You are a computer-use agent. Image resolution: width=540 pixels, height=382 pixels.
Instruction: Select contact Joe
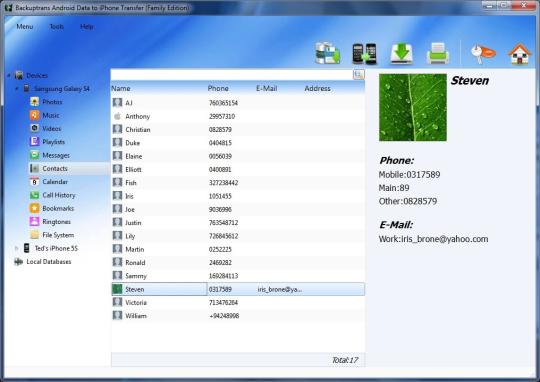[x=238, y=209]
